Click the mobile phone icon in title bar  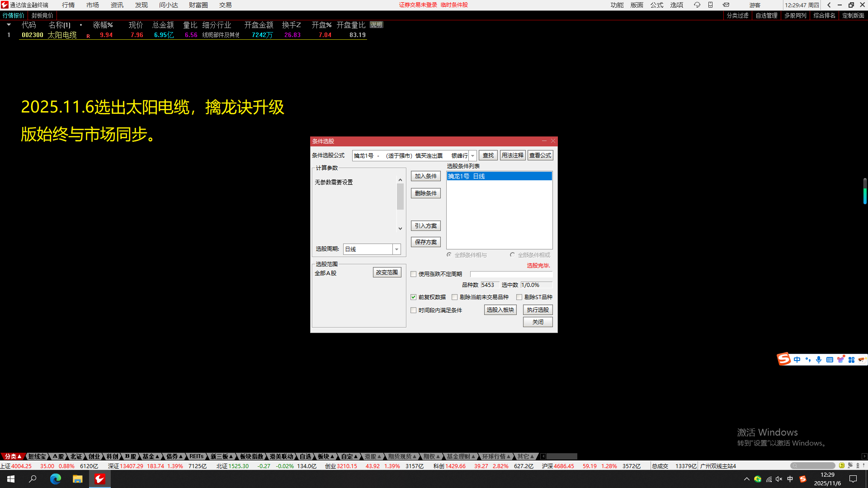tap(710, 5)
